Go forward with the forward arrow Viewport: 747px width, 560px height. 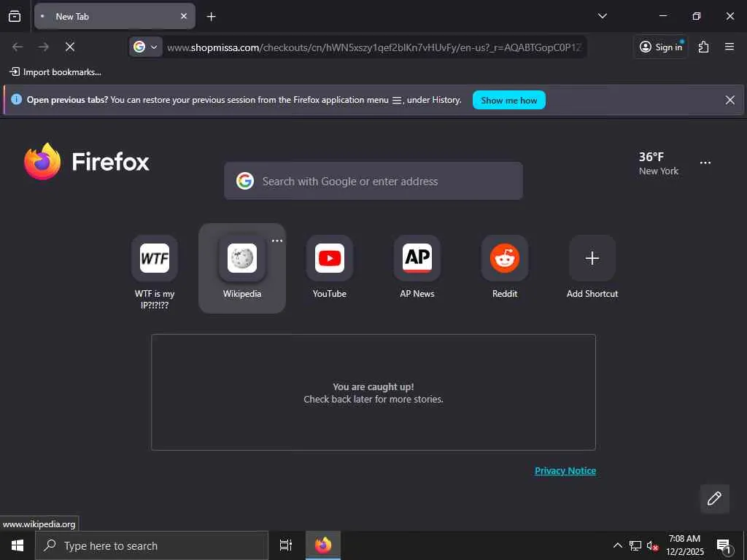point(44,47)
